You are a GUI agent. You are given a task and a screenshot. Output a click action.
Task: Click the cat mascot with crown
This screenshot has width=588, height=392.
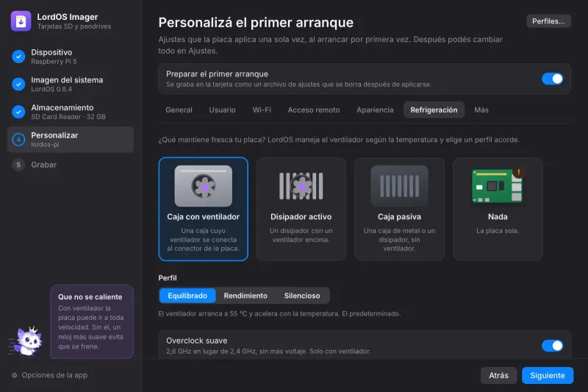click(26, 341)
